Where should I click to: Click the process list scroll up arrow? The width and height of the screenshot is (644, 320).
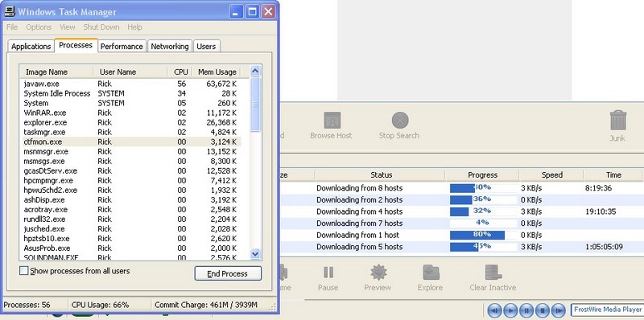pyautogui.click(x=255, y=72)
